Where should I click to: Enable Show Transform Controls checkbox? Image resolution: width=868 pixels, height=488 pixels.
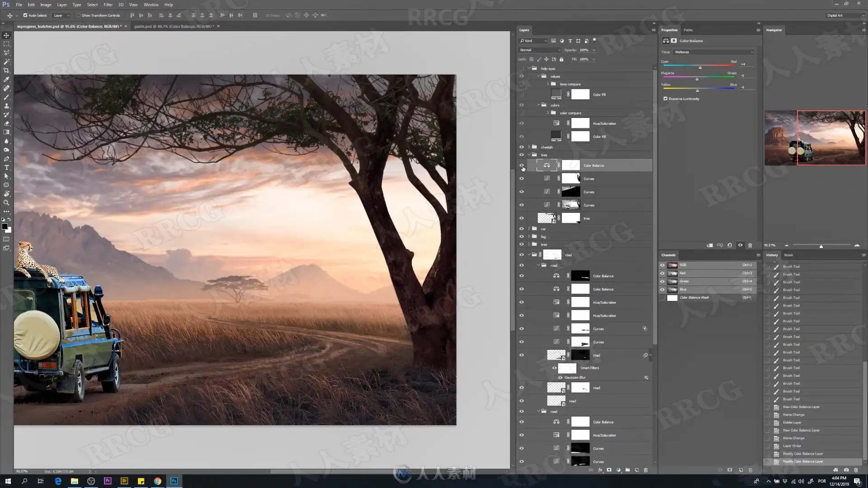78,15
